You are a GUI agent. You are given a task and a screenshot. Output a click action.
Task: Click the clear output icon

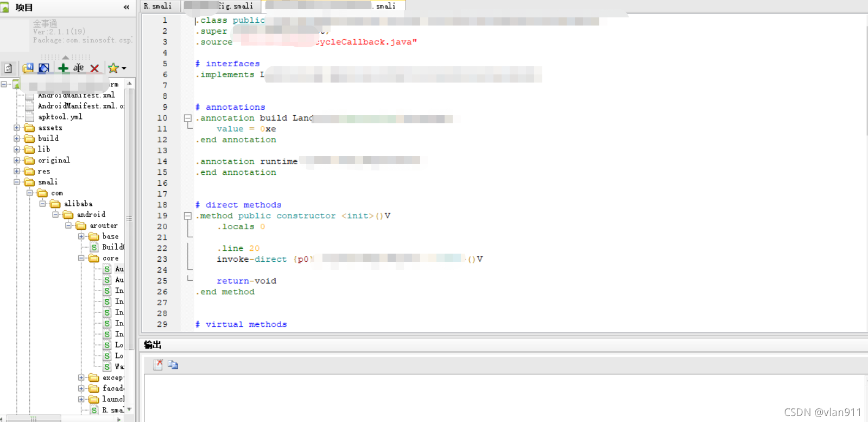click(x=158, y=365)
